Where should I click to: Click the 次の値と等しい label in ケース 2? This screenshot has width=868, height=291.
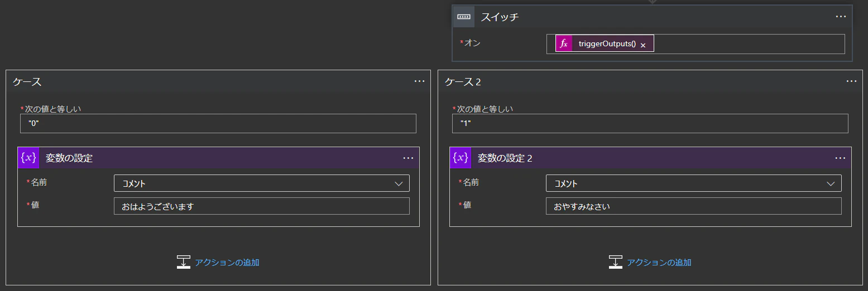point(485,109)
